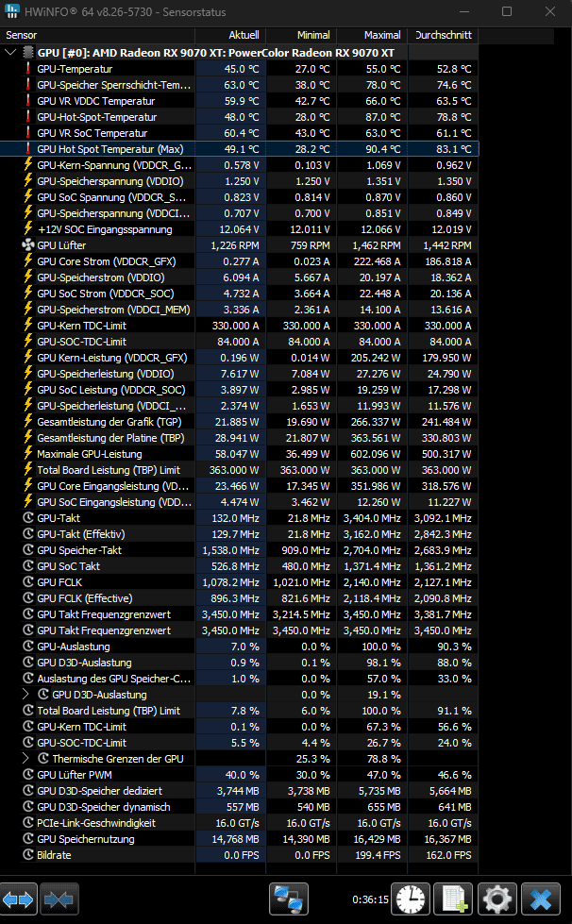Viewport: 572px width, 924px height.
Task: Select GPU Core Strom (VDDCR_GFX) row
Action: click(x=239, y=261)
